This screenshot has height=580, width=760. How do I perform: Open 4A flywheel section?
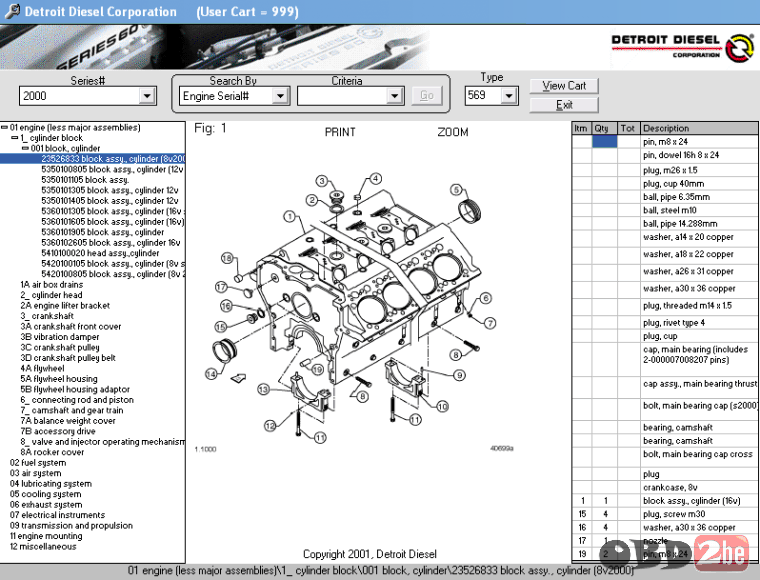point(43,369)
